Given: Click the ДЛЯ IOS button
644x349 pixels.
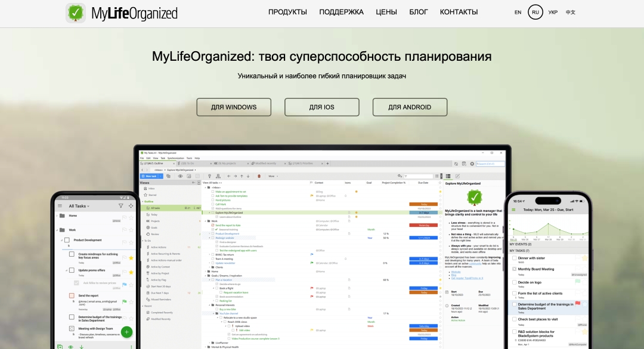Looking at the screenshot, I should point(321,107).
